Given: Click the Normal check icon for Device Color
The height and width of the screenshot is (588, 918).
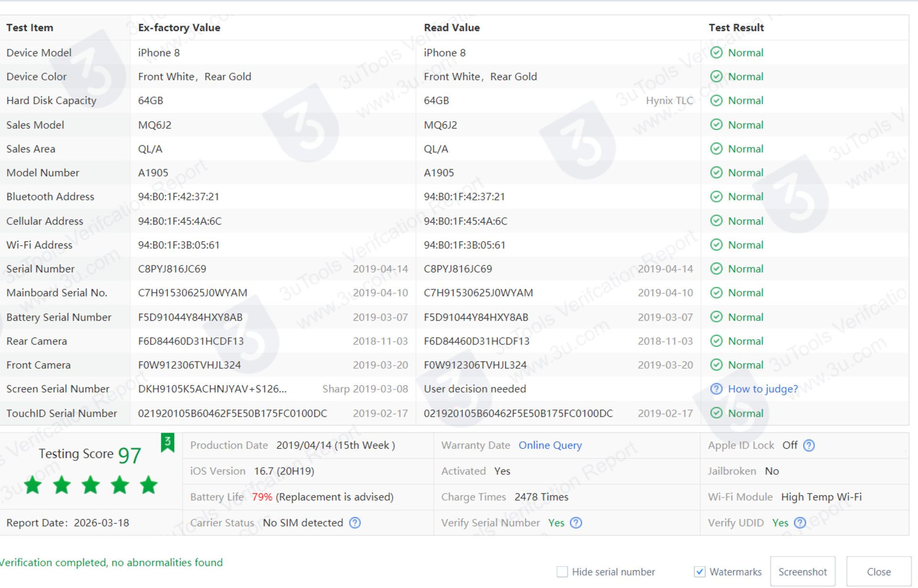Looking at the screenshot, I should click(716, 76).
